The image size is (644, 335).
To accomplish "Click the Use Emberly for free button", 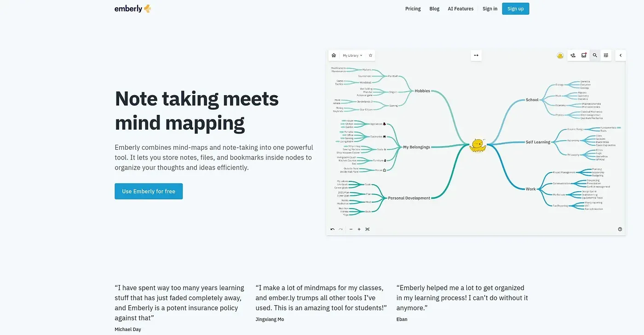I will [149, 191].
